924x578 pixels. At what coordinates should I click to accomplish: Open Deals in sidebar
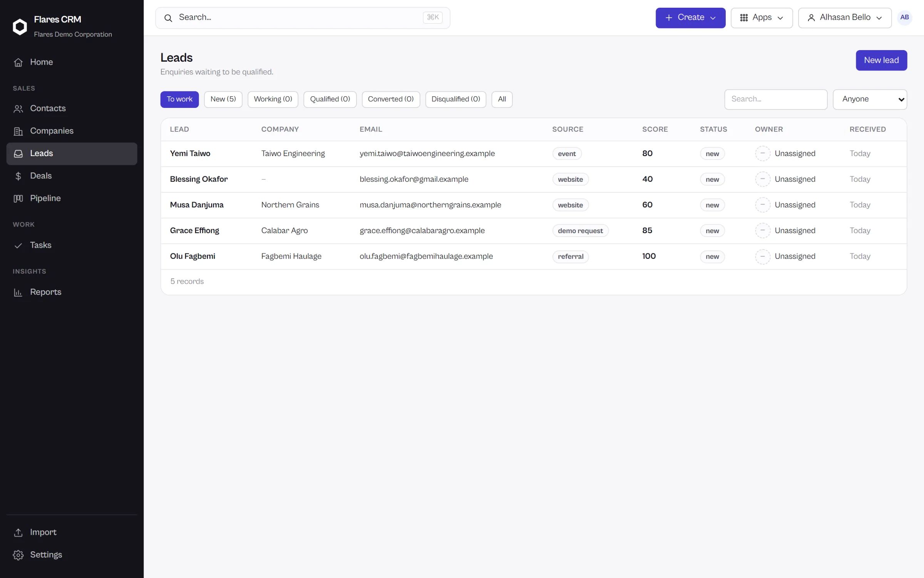click(x=72, y=176)
